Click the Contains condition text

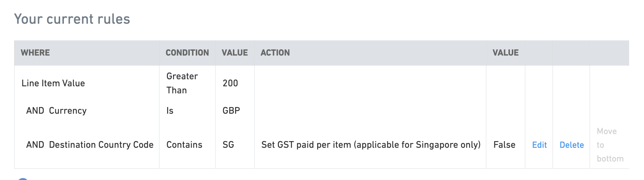184,145
